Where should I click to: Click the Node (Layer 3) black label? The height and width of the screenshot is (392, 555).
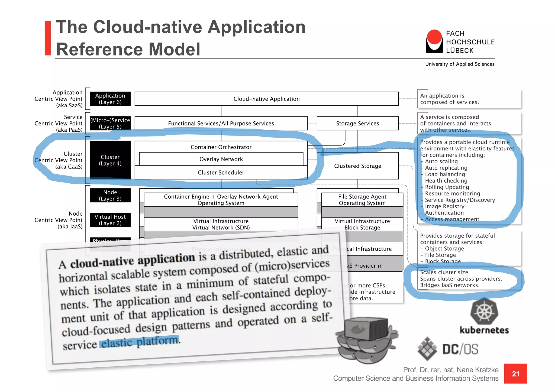(110, 196)
